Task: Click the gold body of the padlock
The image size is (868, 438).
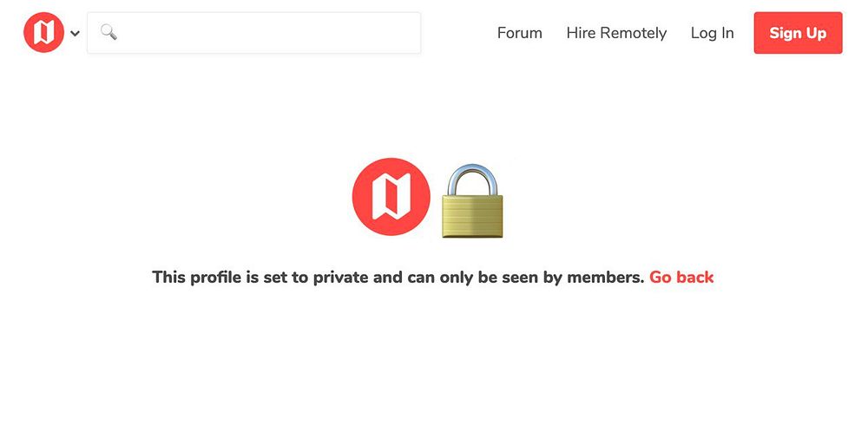Action: click(472, 215)
